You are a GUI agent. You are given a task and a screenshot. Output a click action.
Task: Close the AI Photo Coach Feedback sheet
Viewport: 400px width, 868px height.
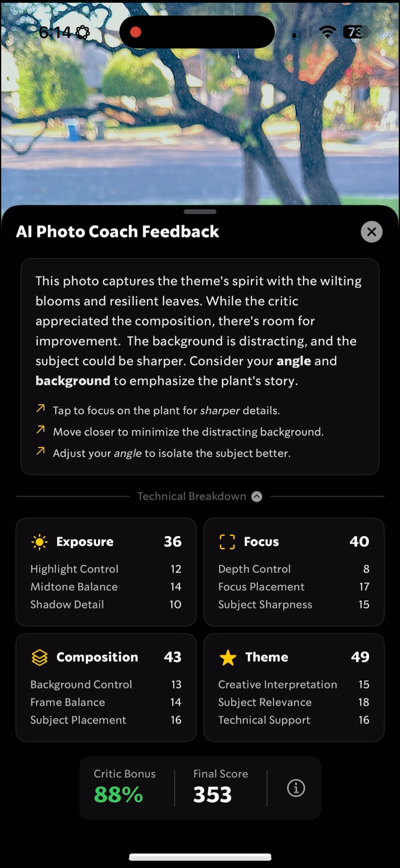pos(371,232)
